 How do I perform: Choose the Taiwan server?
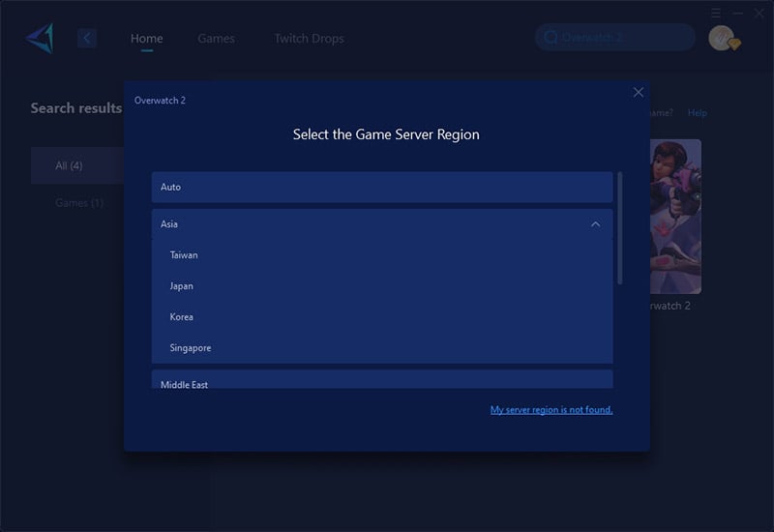click(382, 255)
